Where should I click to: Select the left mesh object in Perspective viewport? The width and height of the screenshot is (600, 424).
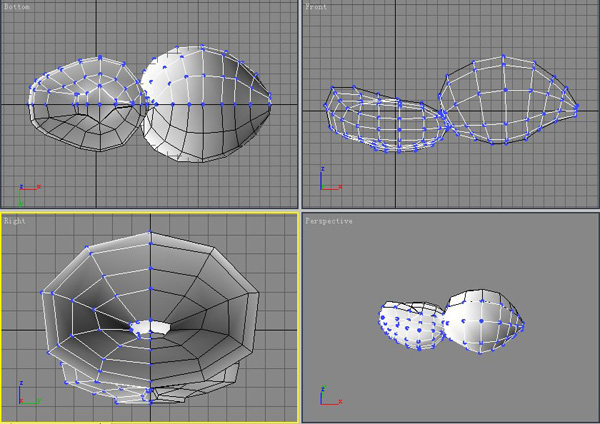[411, 326]
